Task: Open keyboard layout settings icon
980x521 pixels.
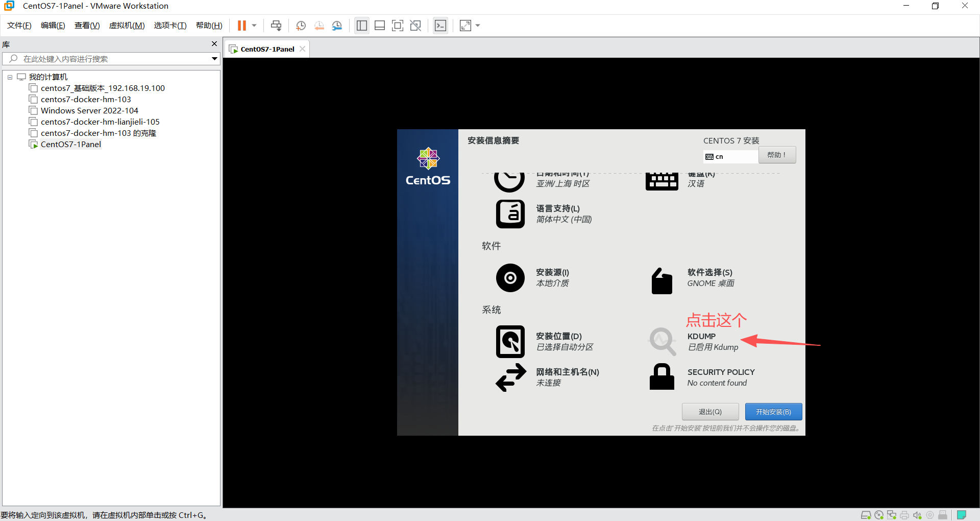Action: point(662,182)
